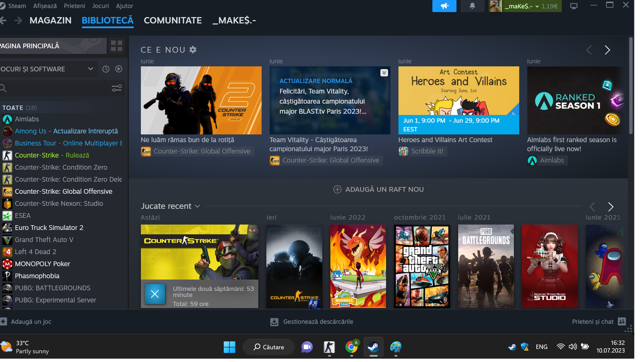Click Adaugă un raft nou
The image size is (644, 362).
378,189
